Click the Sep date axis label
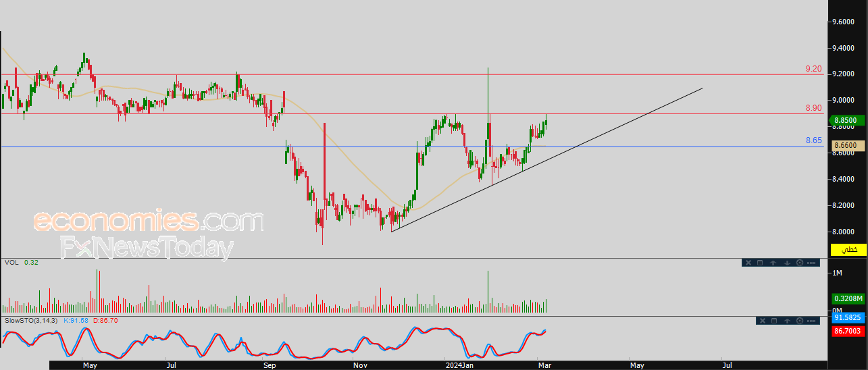The image size is (868, 370). click(270, 365)
